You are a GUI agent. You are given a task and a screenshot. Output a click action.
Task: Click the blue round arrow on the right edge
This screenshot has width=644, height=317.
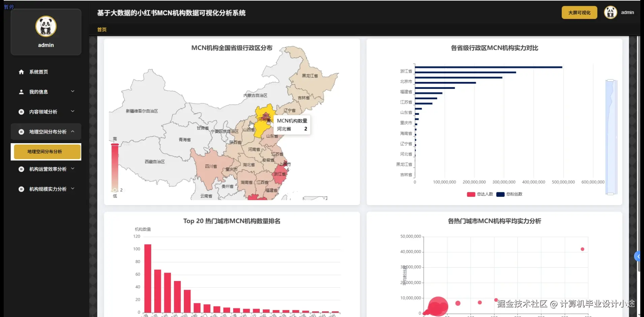[x=638, y=256]
